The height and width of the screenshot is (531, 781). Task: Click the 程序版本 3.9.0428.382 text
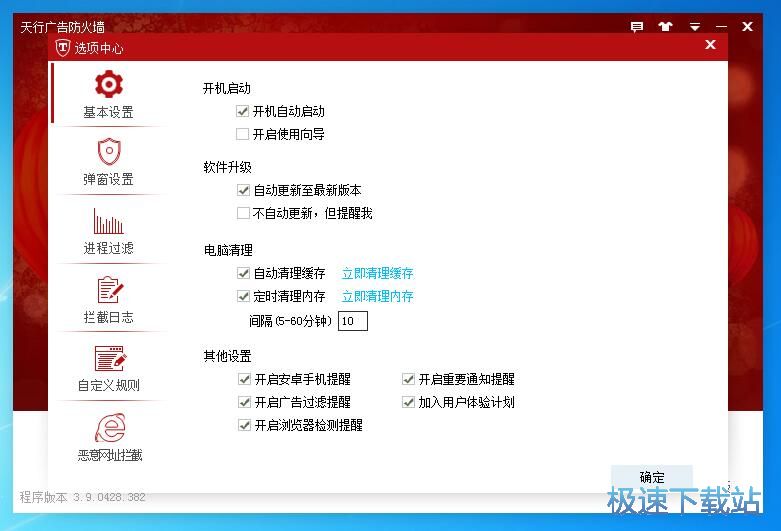[x=83, y=497]
